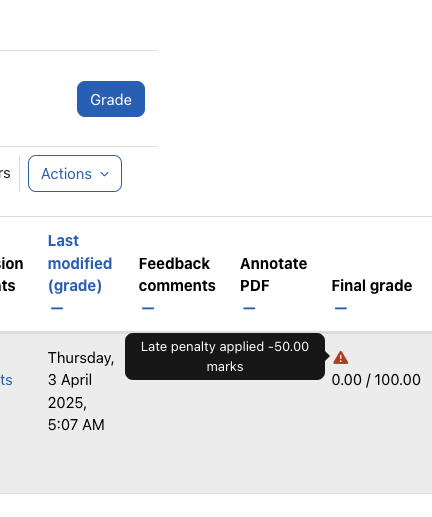Click the Feedback comments column header
432x517 pixels.
click(177, 275)
